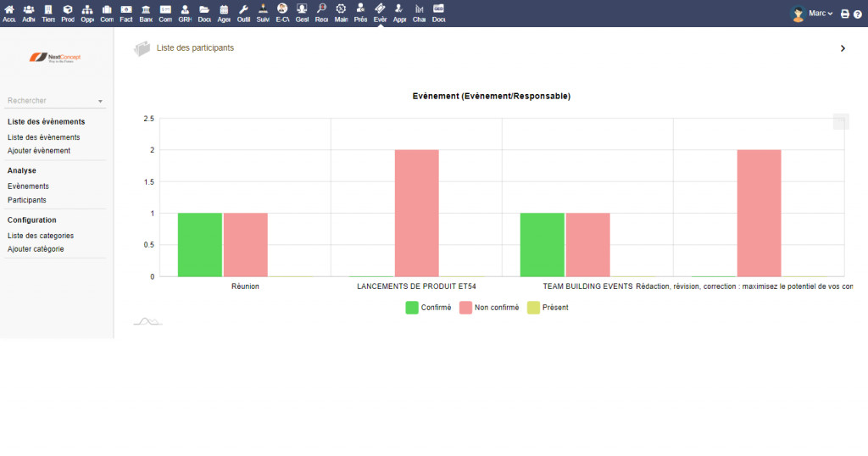Click the Ajouter évènement link
The width and height of the screenshot is (868, 456).
(39, 151)
